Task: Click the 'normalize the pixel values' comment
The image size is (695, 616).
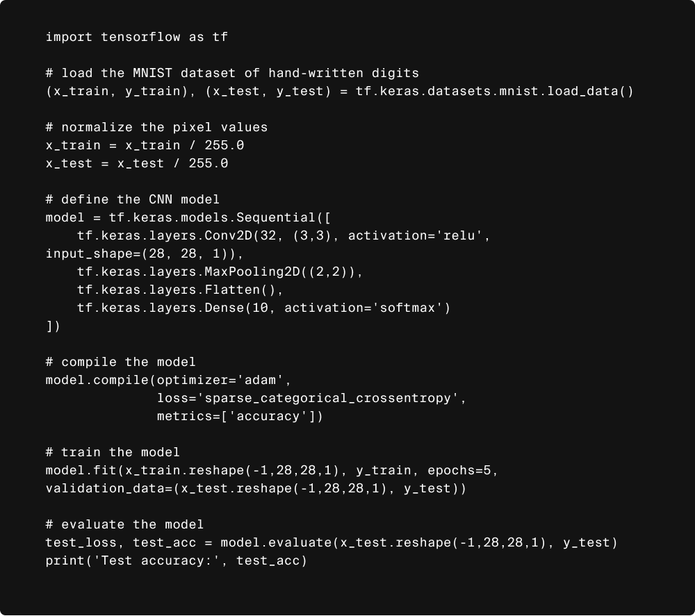Action: 156,127
